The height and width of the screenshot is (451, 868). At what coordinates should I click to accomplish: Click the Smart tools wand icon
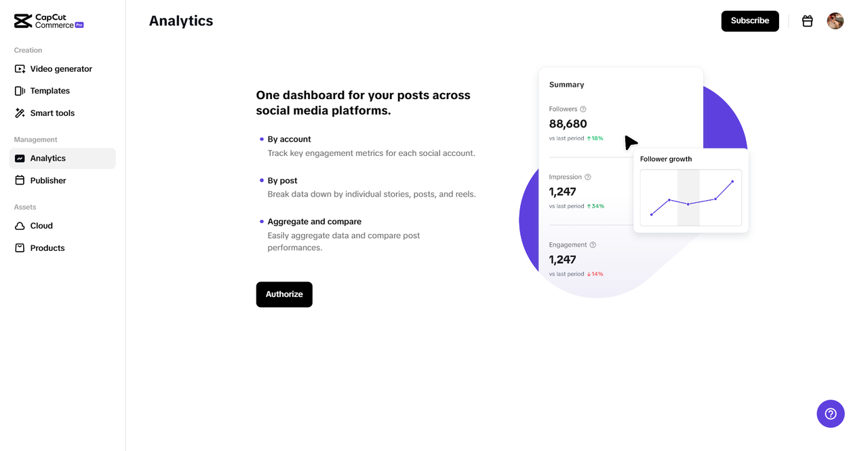(20, 113)
